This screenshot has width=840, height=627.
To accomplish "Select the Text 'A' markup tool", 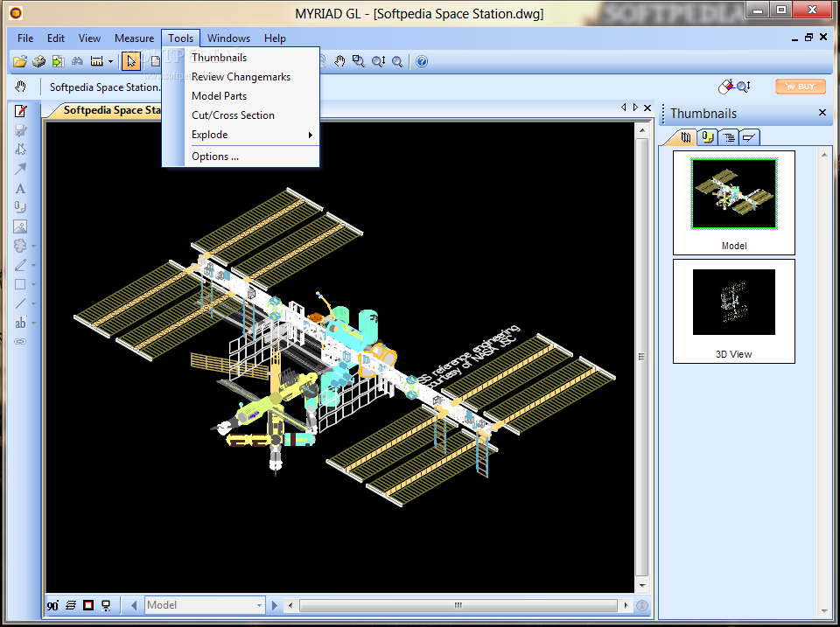I will (x=20, y=189).
